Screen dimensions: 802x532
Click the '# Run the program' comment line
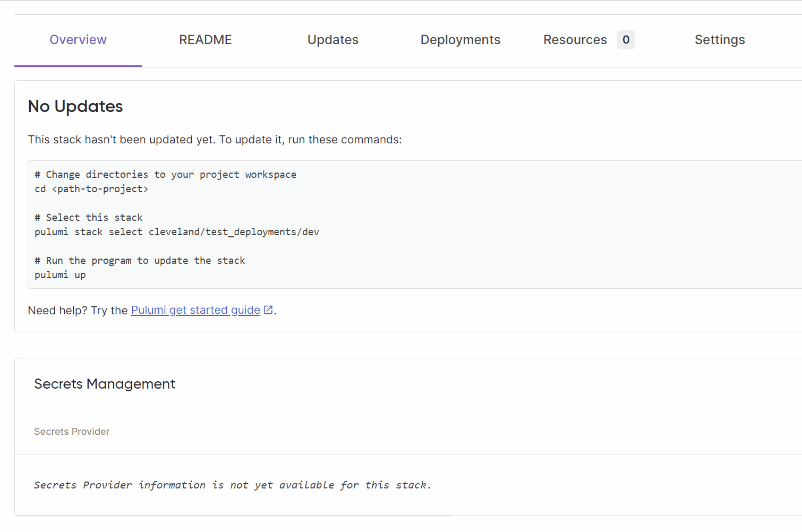point(140,261)
